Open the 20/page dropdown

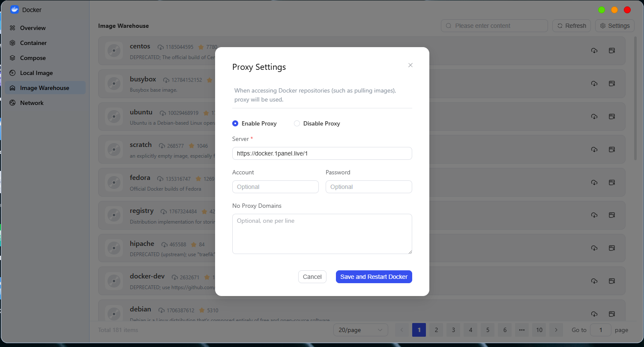coord(361,330)
